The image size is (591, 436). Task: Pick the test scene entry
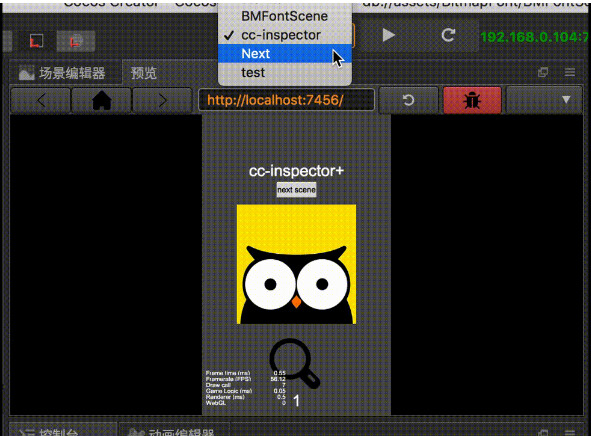[285, 72]
